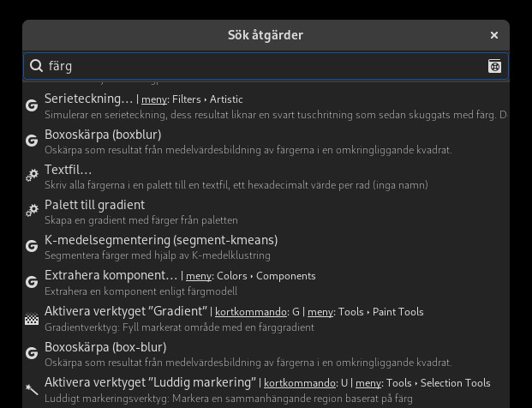Click the gear icon beside Palett till gradient
The width and height of the screenshot is (532, 408).
32,211
